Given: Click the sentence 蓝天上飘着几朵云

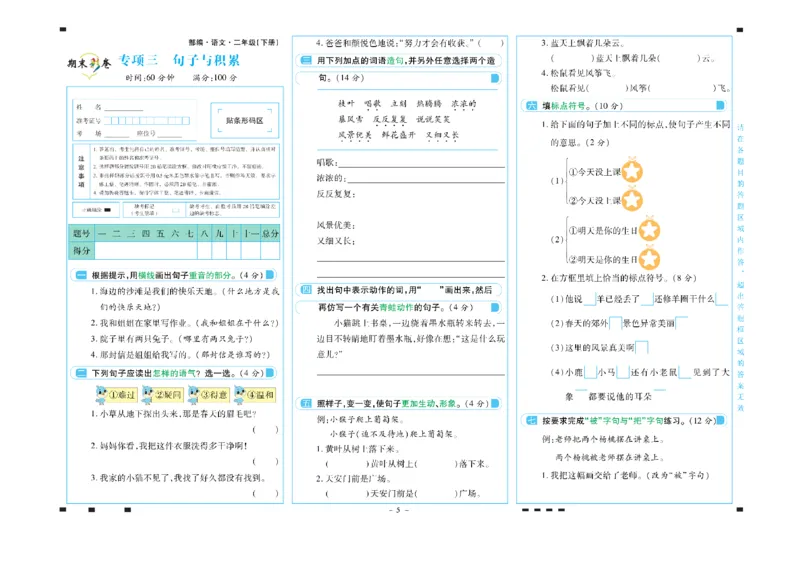Looking at the screenshot, I should click(587, 43).
